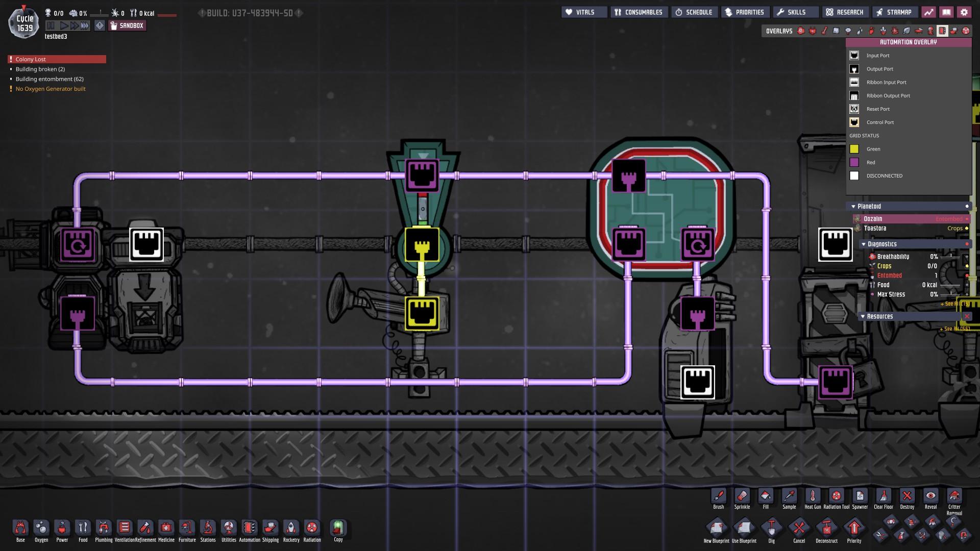This screenshot has height=551, width=980.
Task: Click the Building entombment (62) notification
Action: 49,79
